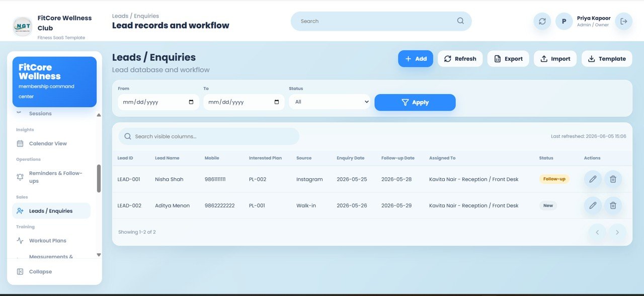Image resolution: width=644 pixels, height=296 pixels.
Task: Click the Lead Name column header
Action: 167,158
